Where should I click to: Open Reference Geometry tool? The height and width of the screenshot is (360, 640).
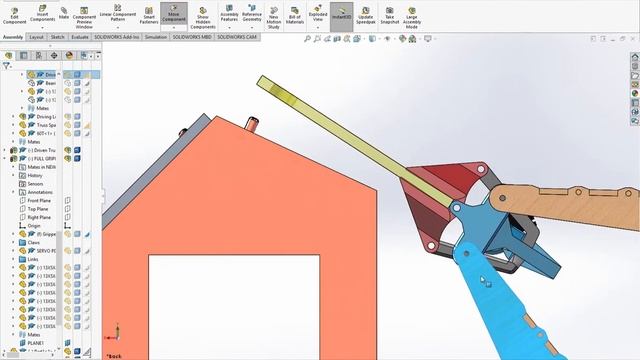click(252, 13)
